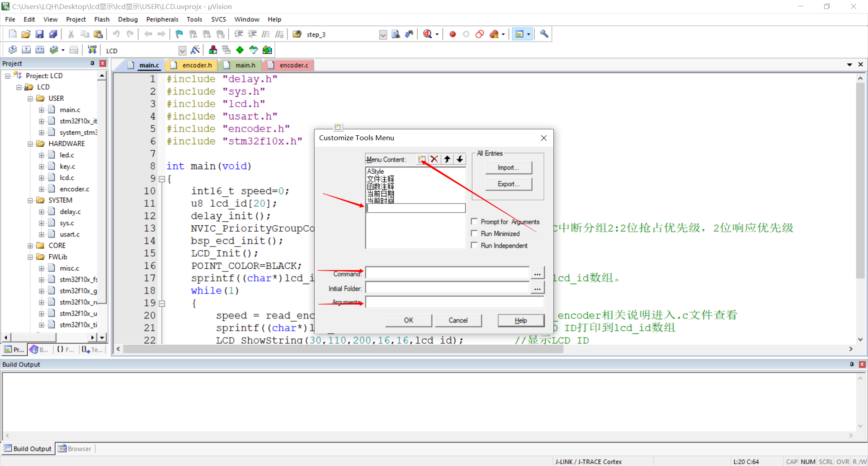Open the LCD target selection dropdown

pyautogui.click(x=182, y=51)
